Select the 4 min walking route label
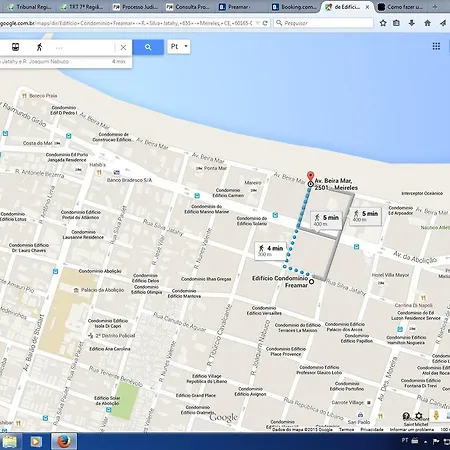Image resolution: width=450 pixels, height=450 pixels. pyautogui.click(x=271, y=251)
